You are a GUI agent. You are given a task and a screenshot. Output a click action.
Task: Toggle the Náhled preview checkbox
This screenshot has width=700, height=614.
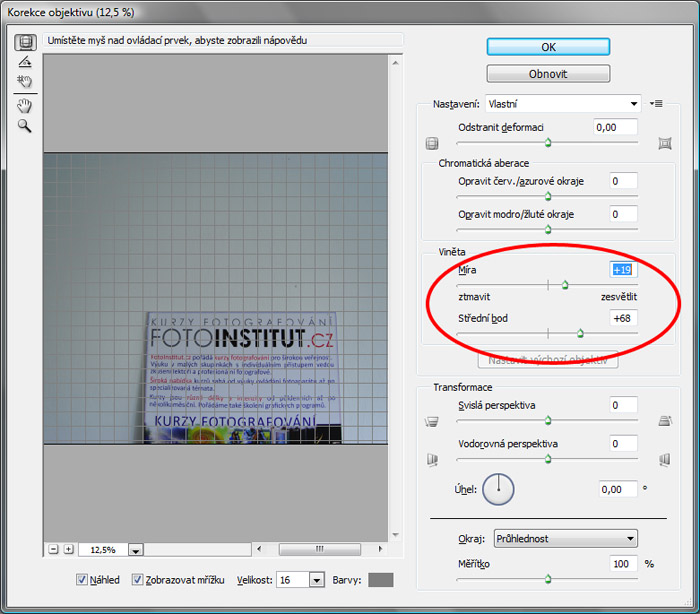click(x=83, y=579)
